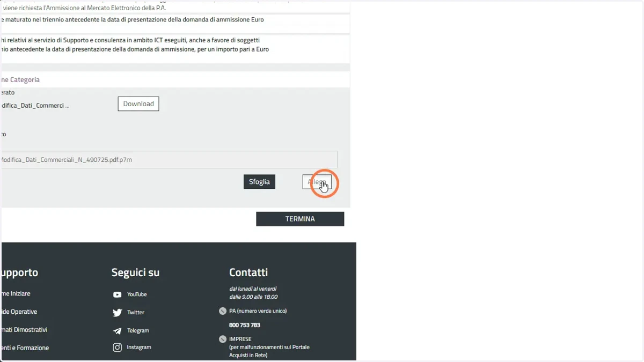The height and width of the screenshot is (362, 644).
Task: Click the 'PA (numero verde unico)' label
Action: point(258,311)
